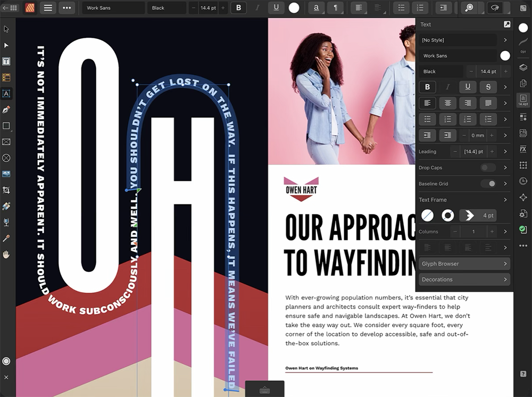Expand the Baseline Grid options chevron
532x397 pixels.
tap(505, 184)
